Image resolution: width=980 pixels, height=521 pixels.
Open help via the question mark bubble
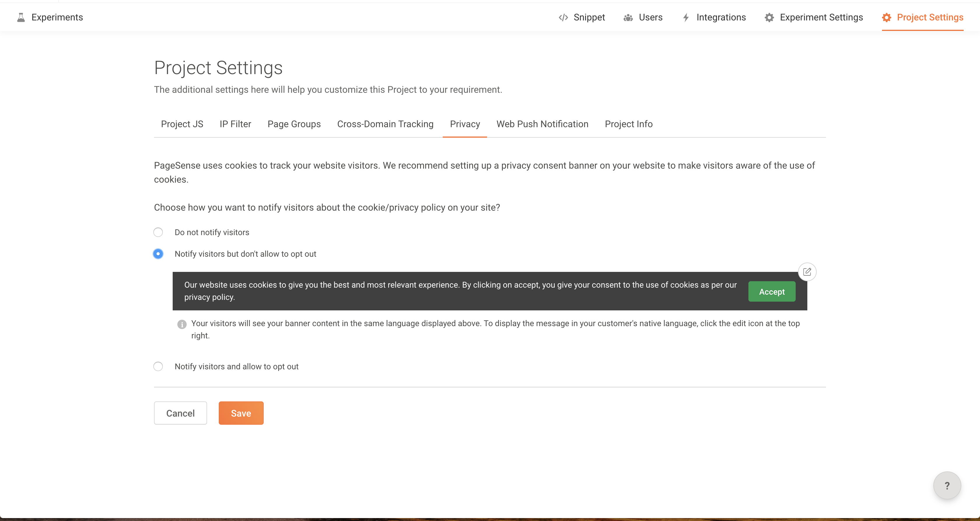pyautogui.click(x=947, y=485)
